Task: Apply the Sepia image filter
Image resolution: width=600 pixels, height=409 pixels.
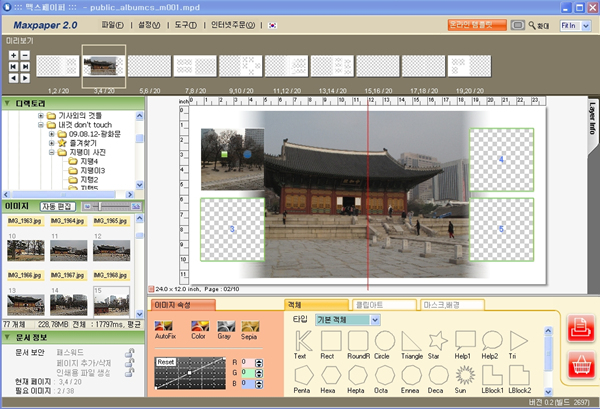Action: pos(250,330)
